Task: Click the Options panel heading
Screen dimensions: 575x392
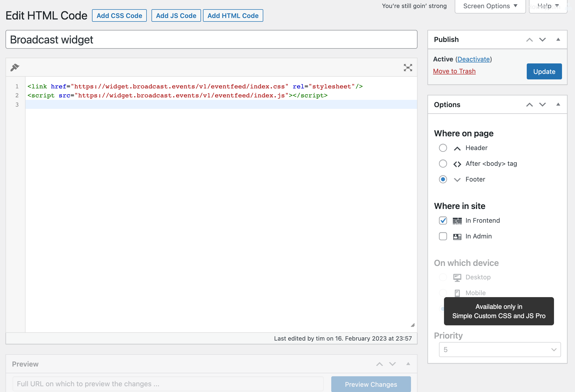Action: tap(447, 105)
